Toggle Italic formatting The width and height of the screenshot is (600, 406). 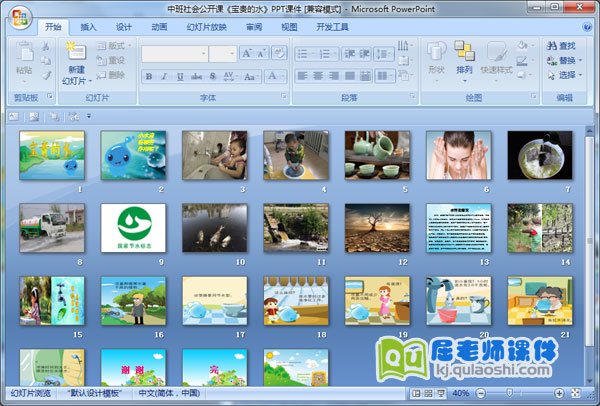tap(164, 76)
